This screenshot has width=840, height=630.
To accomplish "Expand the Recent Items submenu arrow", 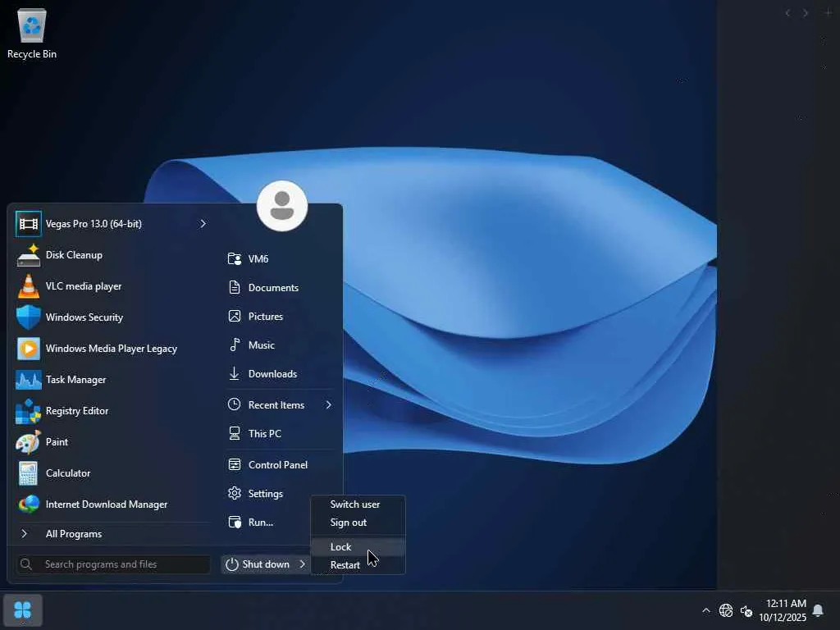I will pos(328,405).
